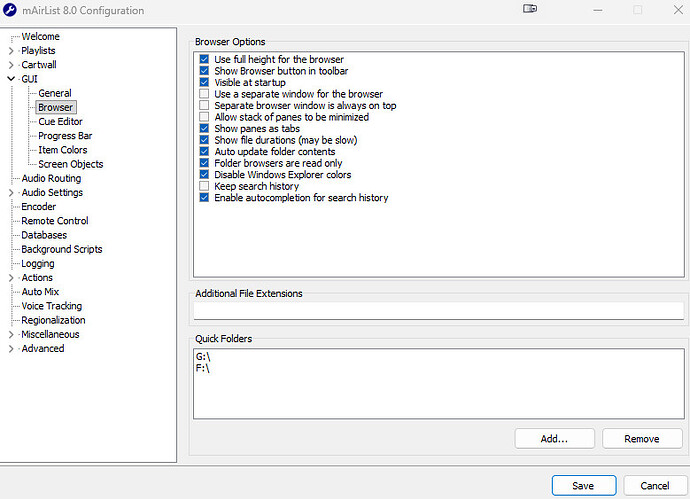690x499 pixels.
Task: Select Cartwall in the settings tree
Action: tap(39, 65)
